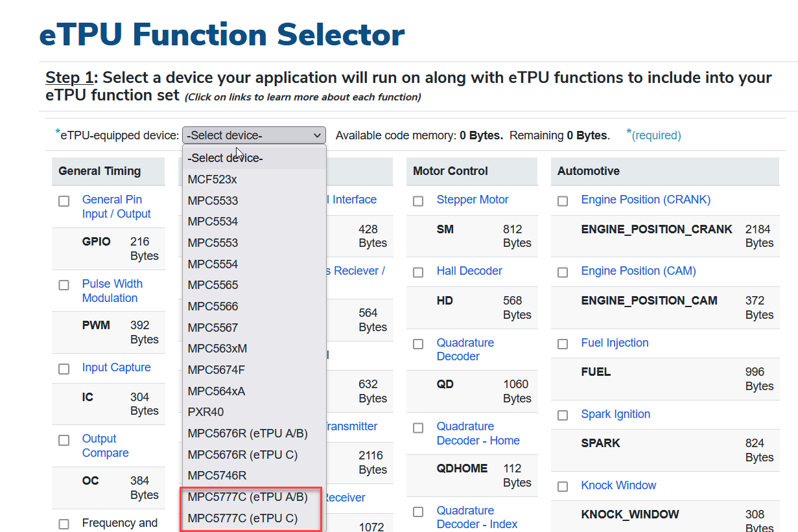This screenshot has height=532, width=798.
Task: Check the Knock Window function
Action: click(562, 487)
